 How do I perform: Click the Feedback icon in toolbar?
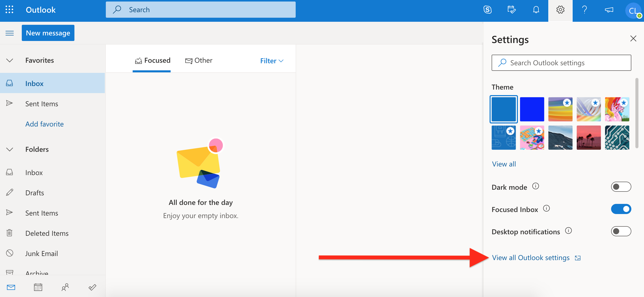coord(610,10)
